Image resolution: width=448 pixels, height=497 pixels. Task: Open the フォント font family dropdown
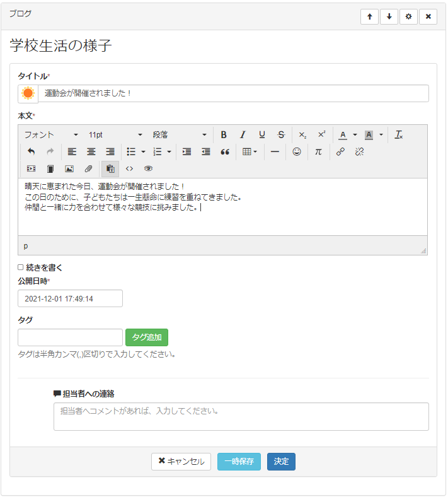coord(52,135)
